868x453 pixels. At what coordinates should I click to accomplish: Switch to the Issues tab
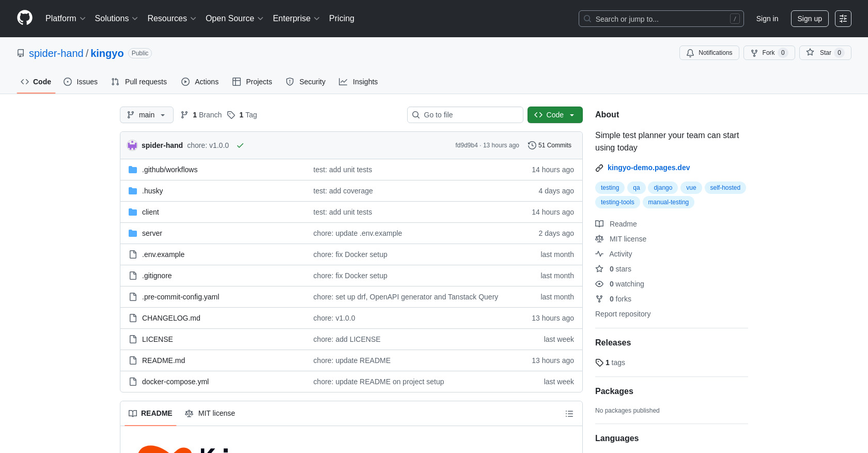coord(81,82)
